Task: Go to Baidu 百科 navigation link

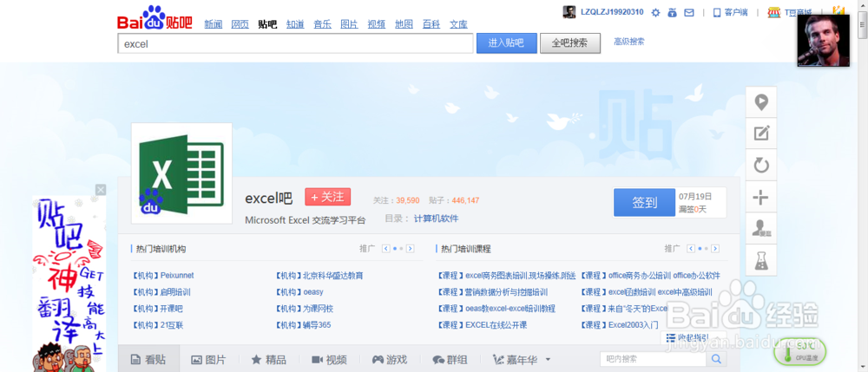Action: (x=431, y=24)
